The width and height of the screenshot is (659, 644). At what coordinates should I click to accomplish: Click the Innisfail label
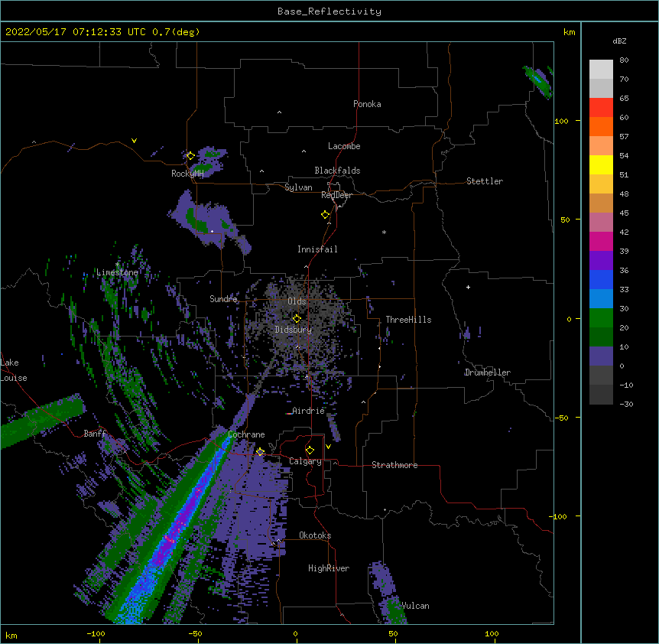click(x=317, y=249)
